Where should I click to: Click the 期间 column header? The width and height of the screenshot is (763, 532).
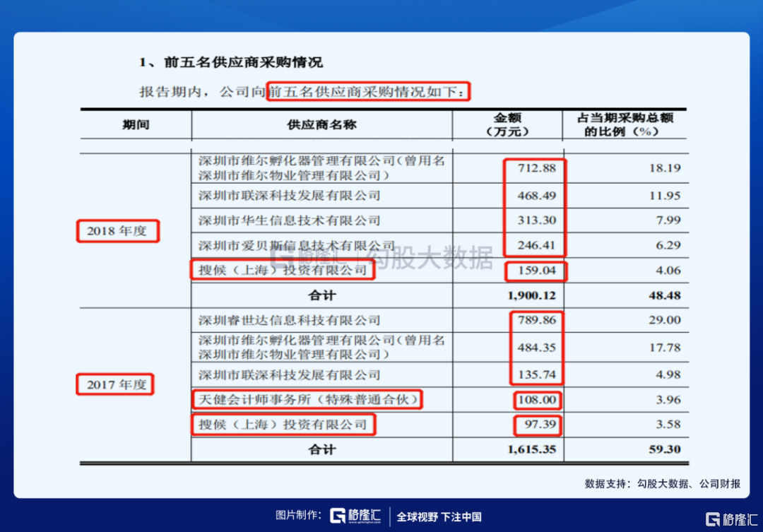pos(136,124)
